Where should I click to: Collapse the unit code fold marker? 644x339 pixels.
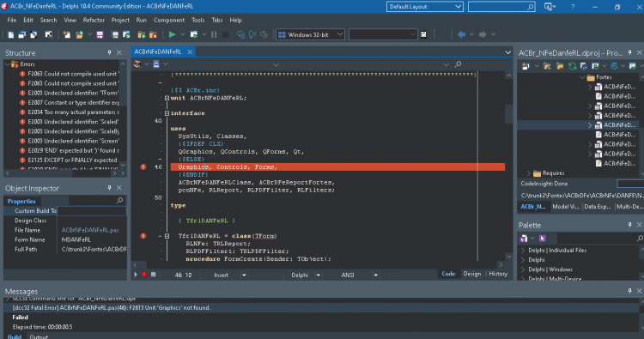[x=167, y=98]
